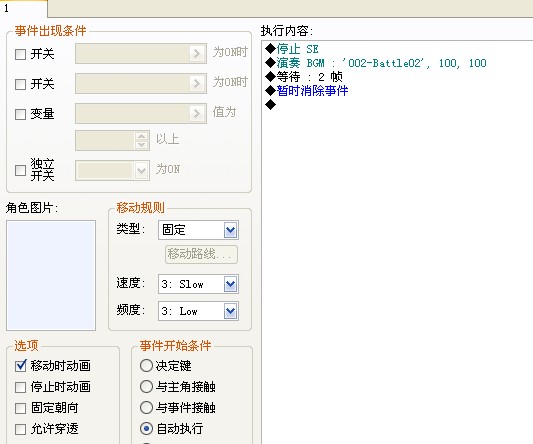533x444 pixels.
Task: Enable the second 开关 condition checkbox
Action: (20, 84)
